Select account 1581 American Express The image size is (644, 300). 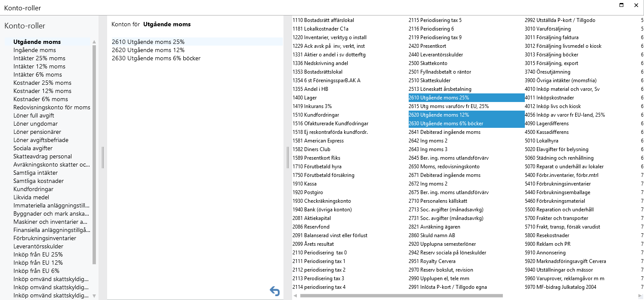click(x=318, y=141)
